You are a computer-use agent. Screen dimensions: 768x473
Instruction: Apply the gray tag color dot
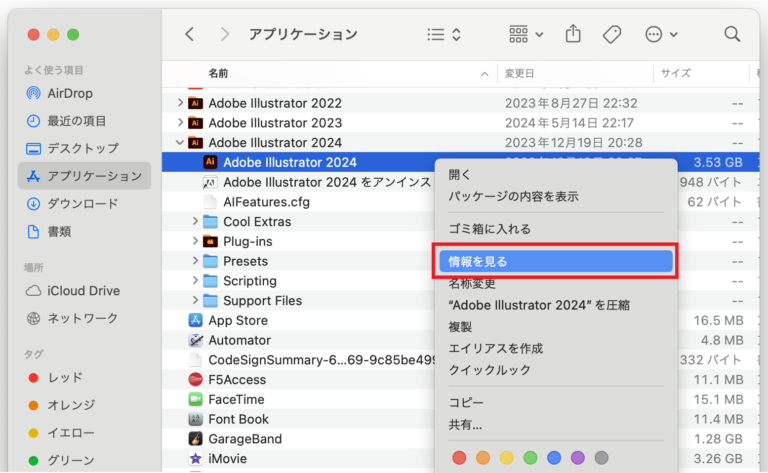(601, 458)
